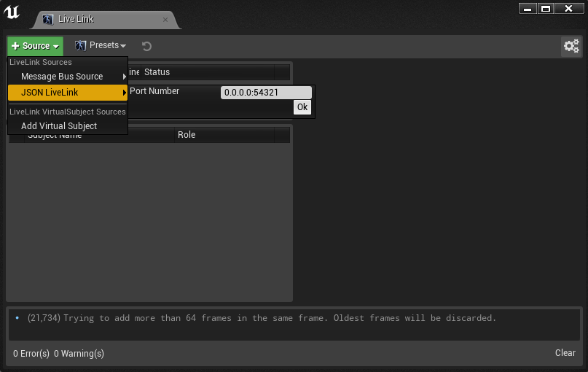Expand the JSON LiveLink submenu arrow
Image resolution: width=588 pixels, height=372 pixels.
pos(124,93)
